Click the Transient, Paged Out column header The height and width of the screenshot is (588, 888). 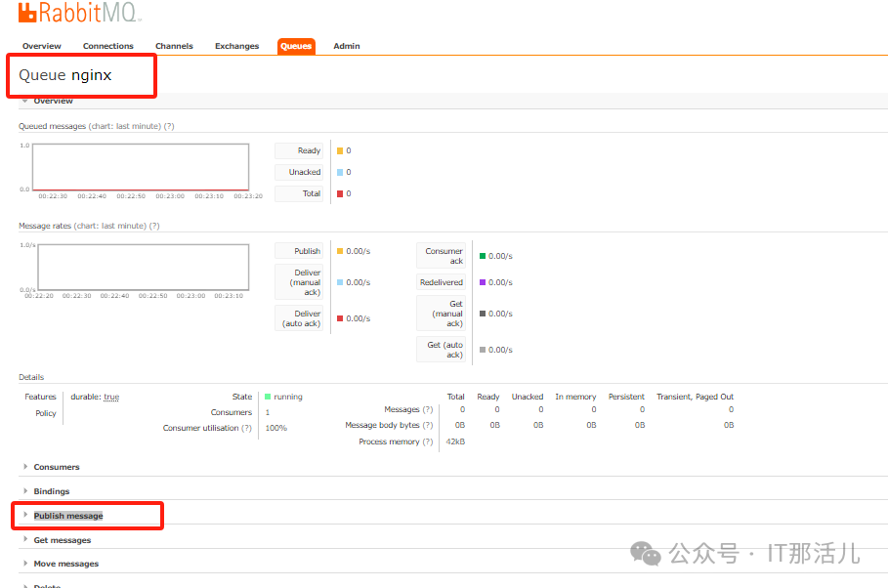695,397
